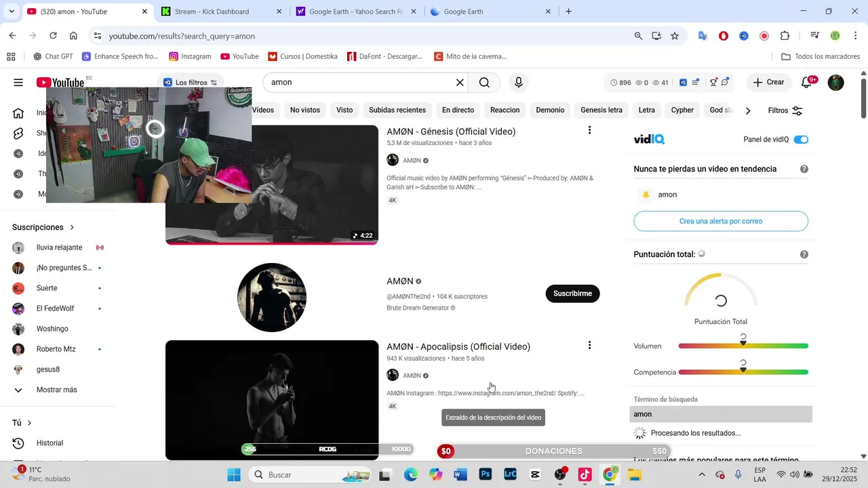Click Crea una alerta por correo
The height and width of the screenshot is (488, 868).
721,221
